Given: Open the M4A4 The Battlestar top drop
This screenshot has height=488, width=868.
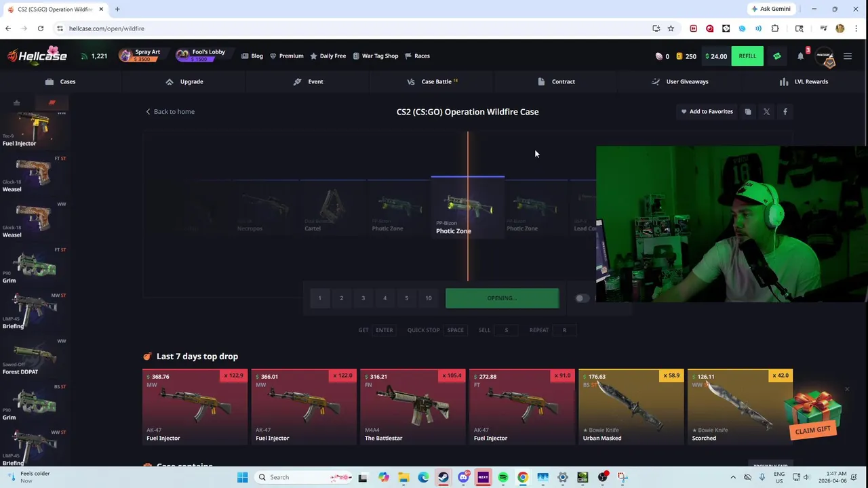Looking at the screenshot, I should coord(412,407).
